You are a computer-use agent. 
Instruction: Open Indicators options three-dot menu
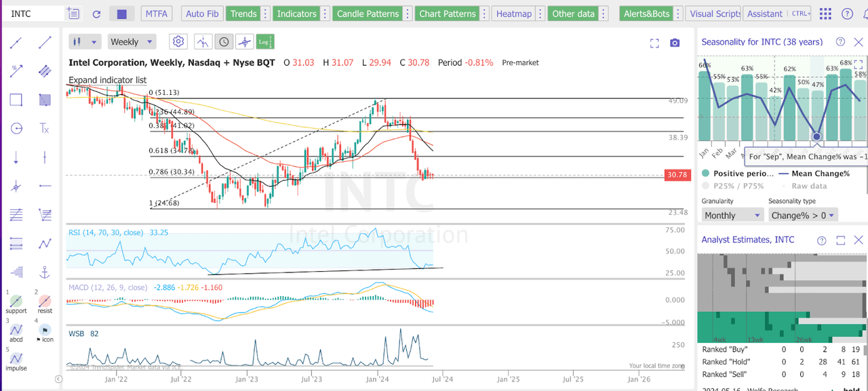pos(326,14)
